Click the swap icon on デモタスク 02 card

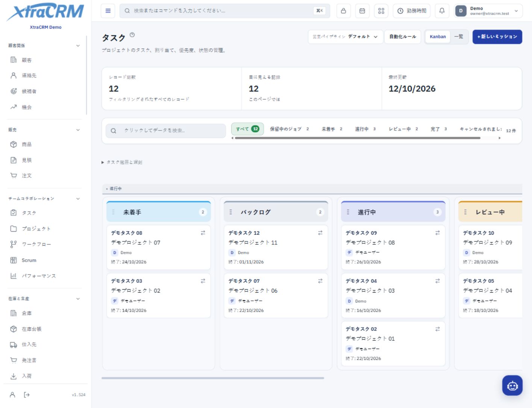(438, 329)
